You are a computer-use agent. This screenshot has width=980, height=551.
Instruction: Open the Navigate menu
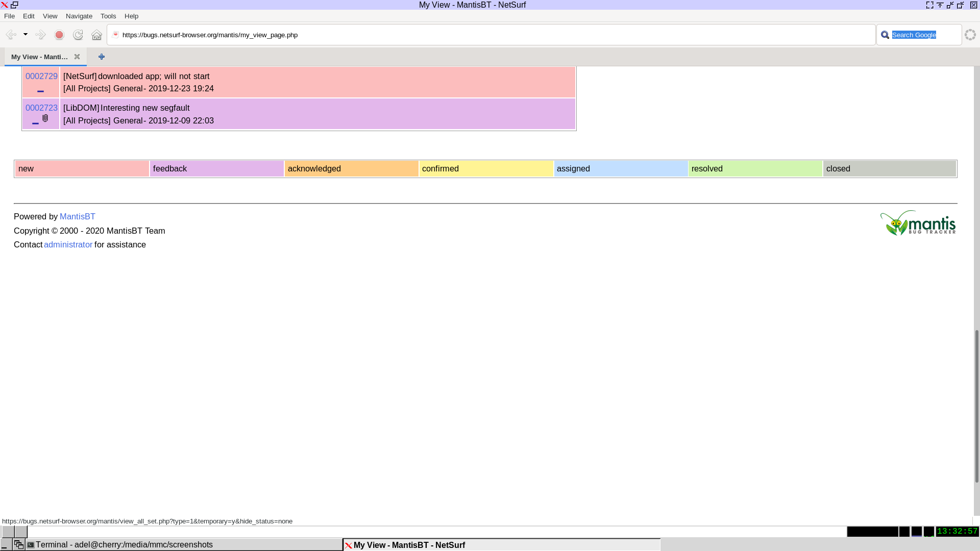[x=79, y=16]
